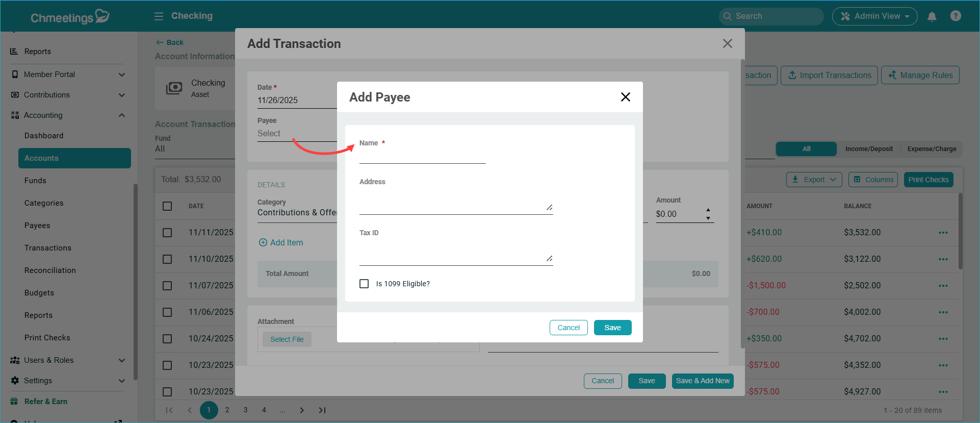Open the help question mark icon
The image size is (980, 423).
click(956, 16)
